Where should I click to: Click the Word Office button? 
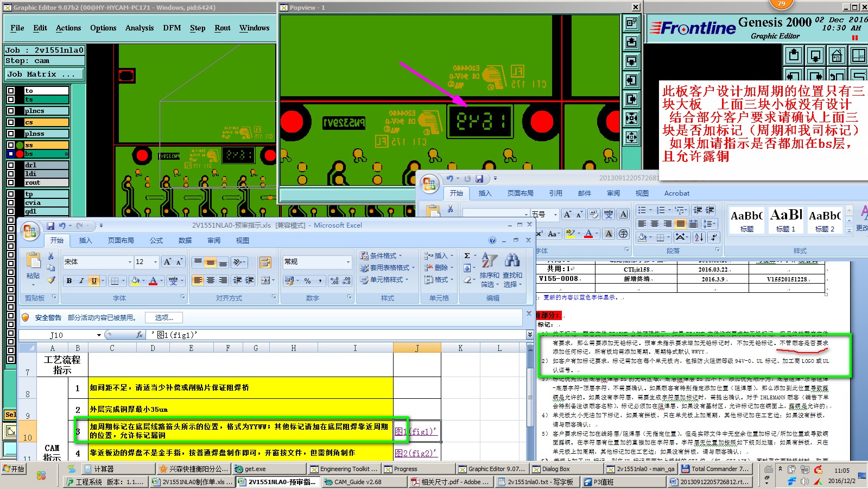429,184
